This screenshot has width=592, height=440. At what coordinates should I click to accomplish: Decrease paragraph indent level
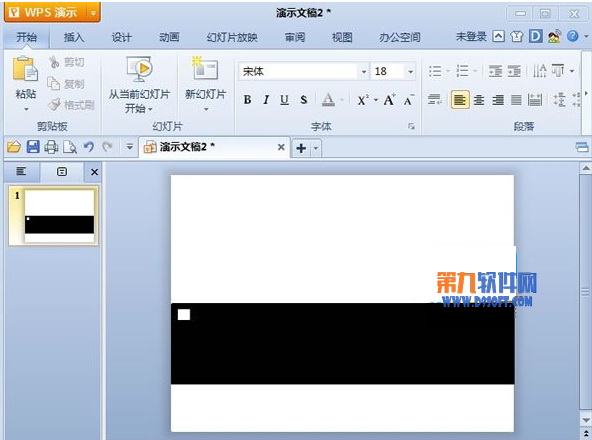tap(495, 71)
